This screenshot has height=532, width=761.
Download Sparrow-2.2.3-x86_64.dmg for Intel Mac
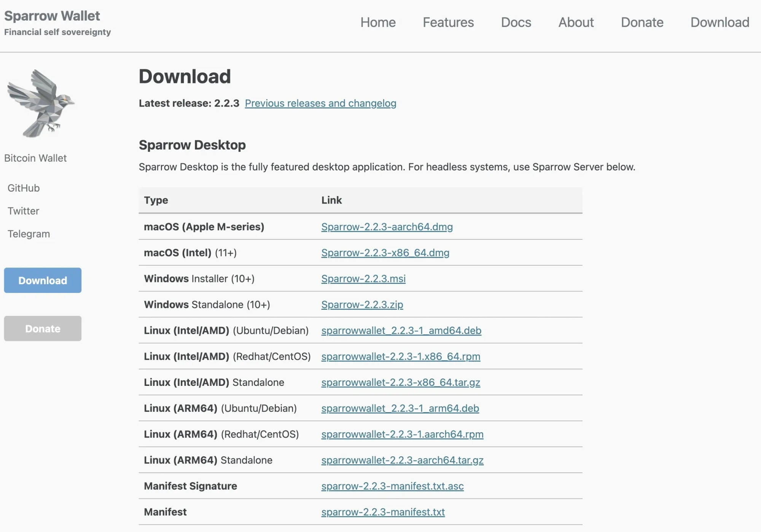pyautogui.click(x=385, y=253)
